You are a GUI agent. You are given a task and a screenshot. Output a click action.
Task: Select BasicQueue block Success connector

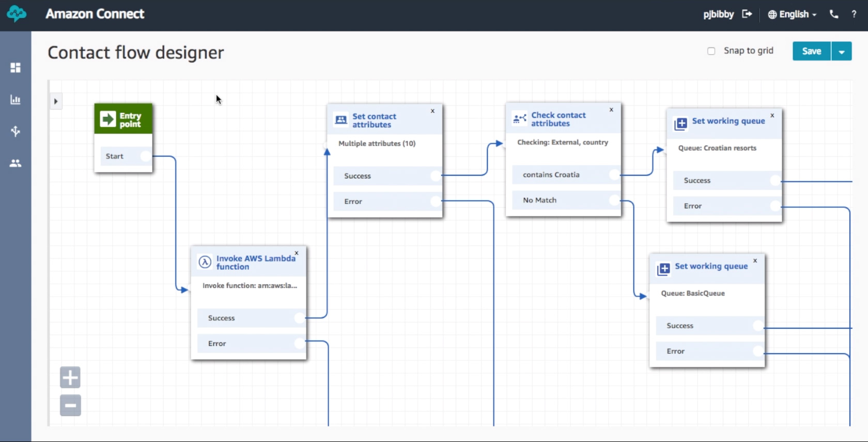pyautogui.click(x=758, y=326)
